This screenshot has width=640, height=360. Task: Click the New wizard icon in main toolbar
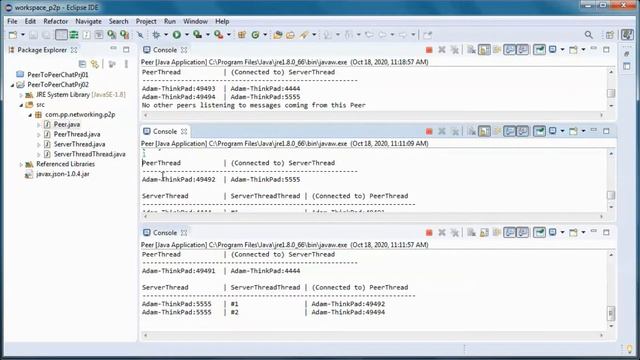coord(13,35)
